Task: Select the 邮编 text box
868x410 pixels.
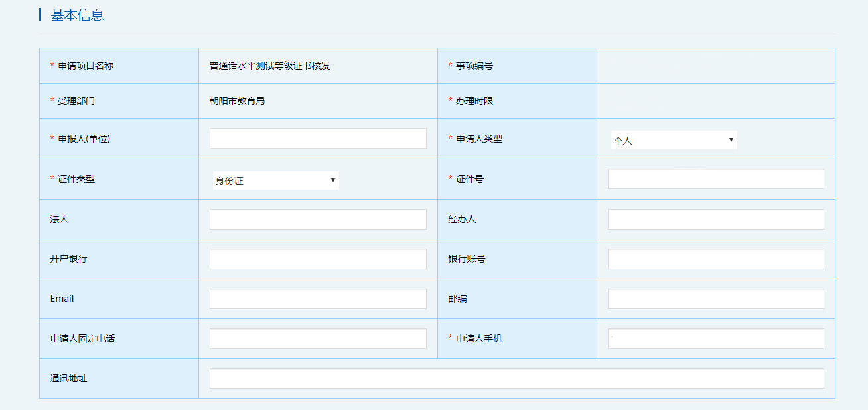Action: click(715, 299)
